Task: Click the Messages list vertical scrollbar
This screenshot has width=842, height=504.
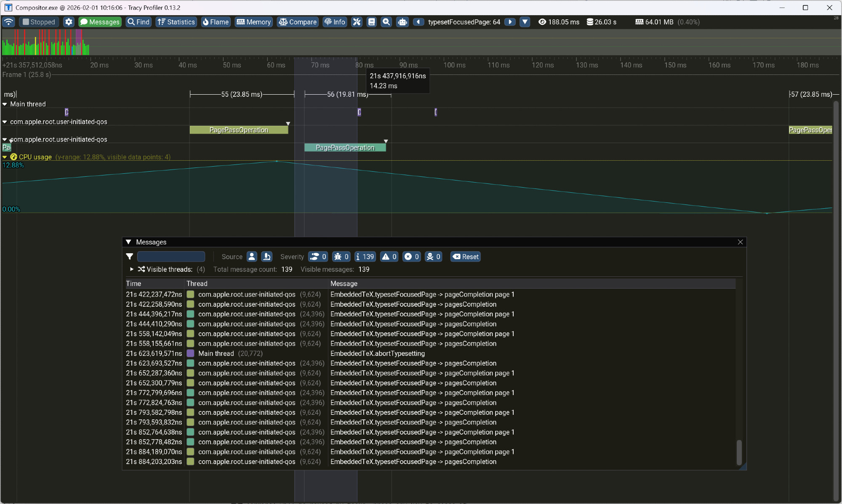Action: [739, 452]
